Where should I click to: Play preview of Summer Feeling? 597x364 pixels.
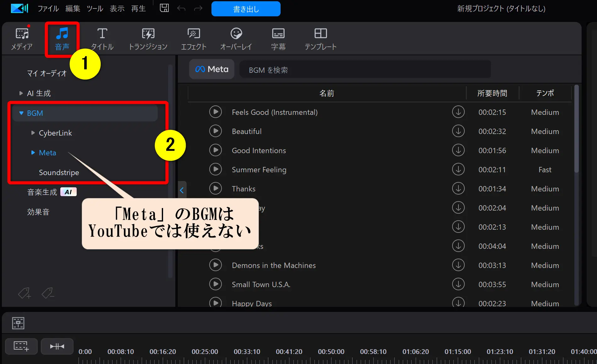click(x=216, y=169)
